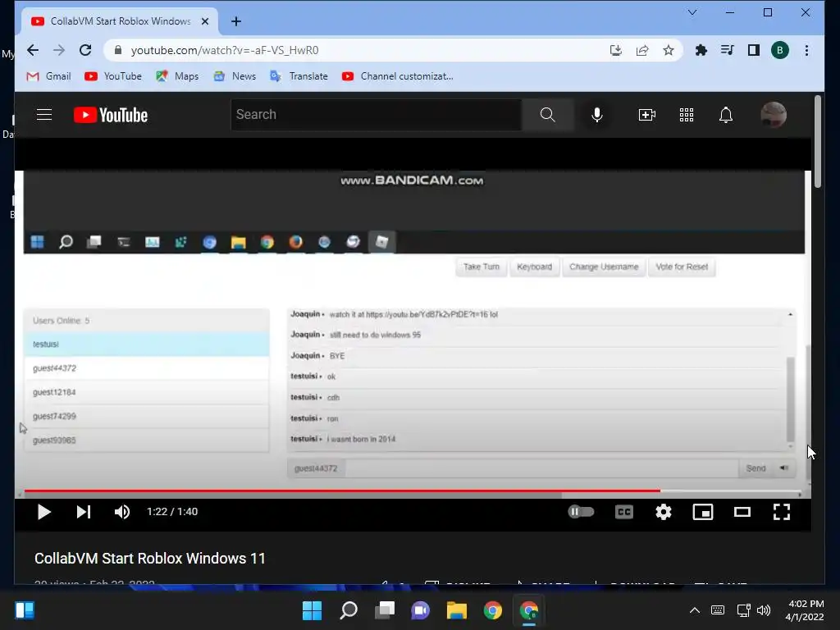Open the Translate bookmark
840x630 pixels.
pos(299,76)
